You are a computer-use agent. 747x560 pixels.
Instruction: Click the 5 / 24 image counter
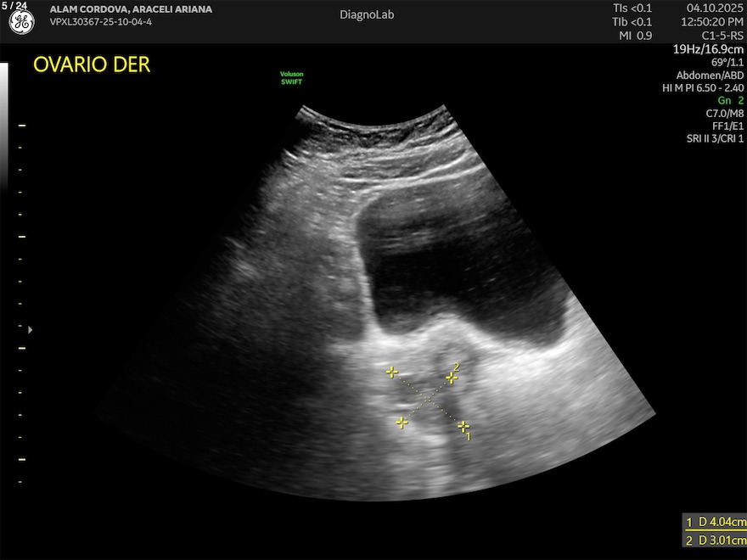(x=14, y=5)
